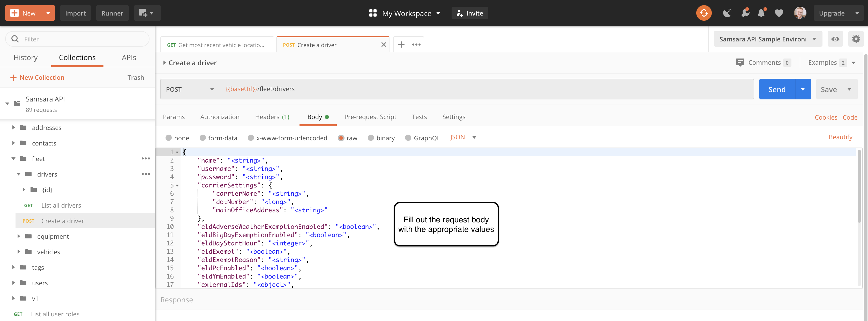Open the Comments panel
The width and height of the screenshot is (868, 321).
[x=763, y=62]
